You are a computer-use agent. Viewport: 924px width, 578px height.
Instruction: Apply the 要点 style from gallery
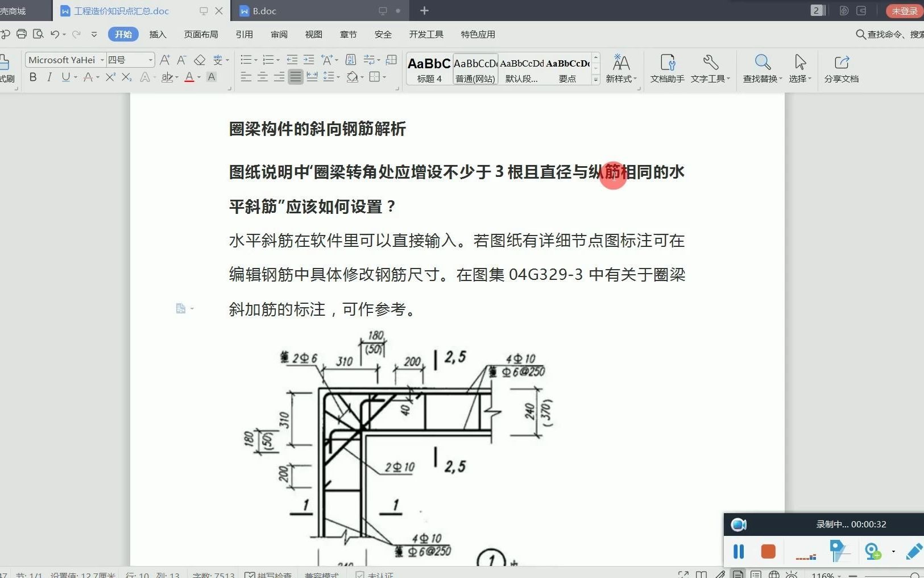click(x=567, y=69)
